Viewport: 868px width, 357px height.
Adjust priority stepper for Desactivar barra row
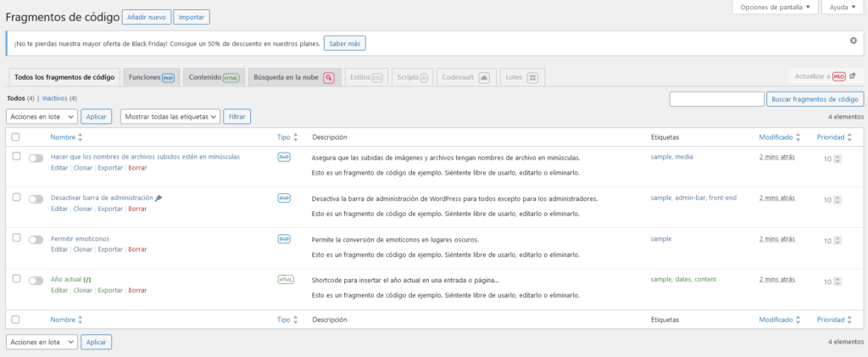coord(837,200)
